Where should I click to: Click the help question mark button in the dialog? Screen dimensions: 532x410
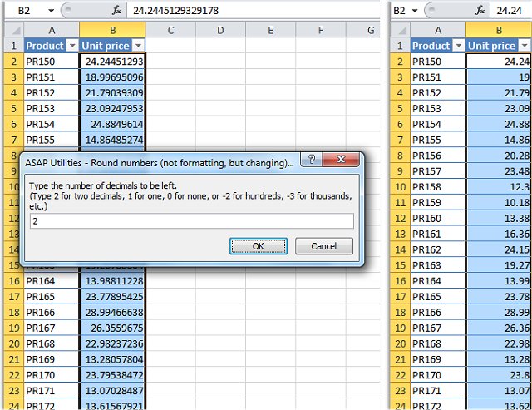pos(312,159)
